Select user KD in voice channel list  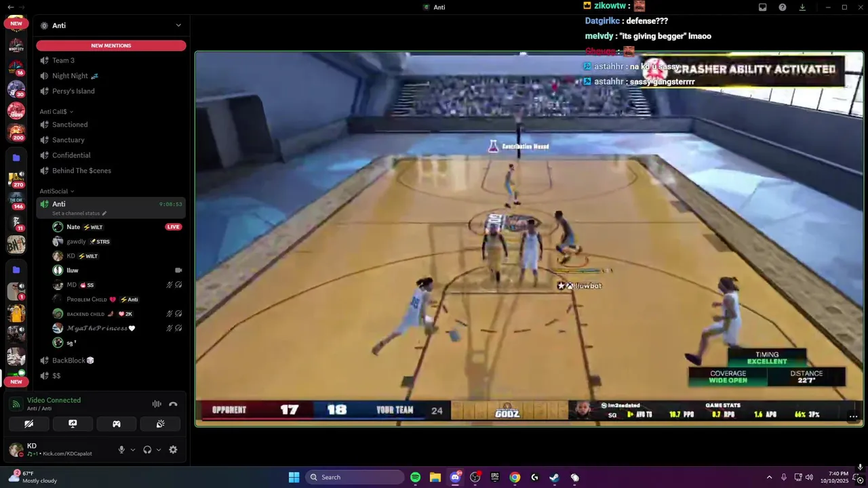point(117,256)
